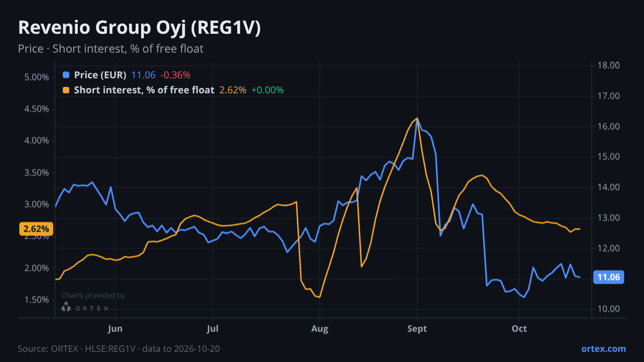The image size is (644, 362).
Task: Select the 'Price (EUR)' legend label
Action: tap(100, 75)
